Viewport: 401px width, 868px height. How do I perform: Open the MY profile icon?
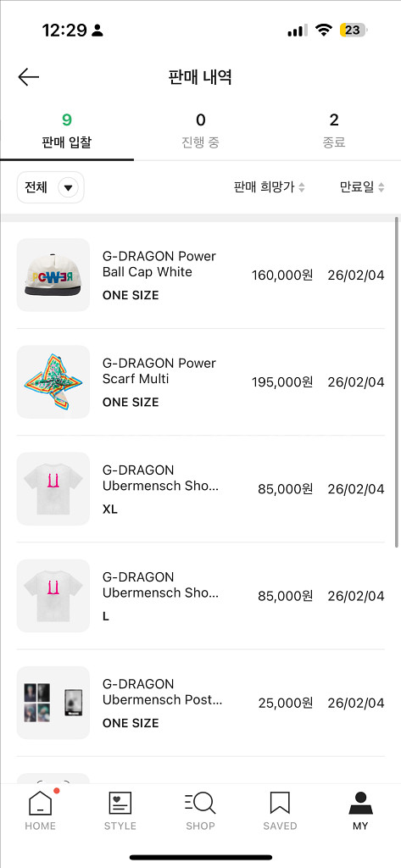point(360,804)
